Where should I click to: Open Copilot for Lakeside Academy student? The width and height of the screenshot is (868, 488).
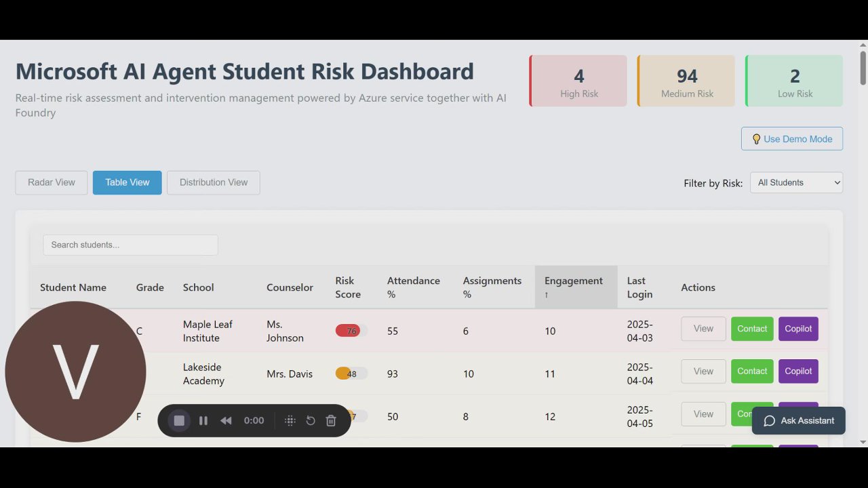[798, 371]
